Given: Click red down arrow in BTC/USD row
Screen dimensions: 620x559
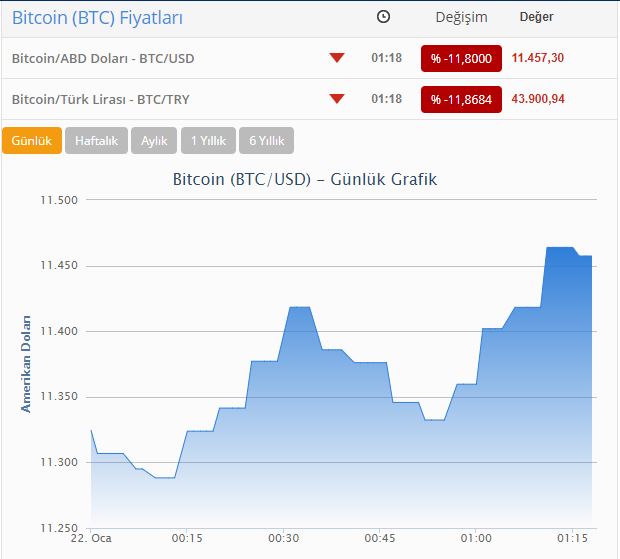Looking at the screenshot, I should 337,58.
